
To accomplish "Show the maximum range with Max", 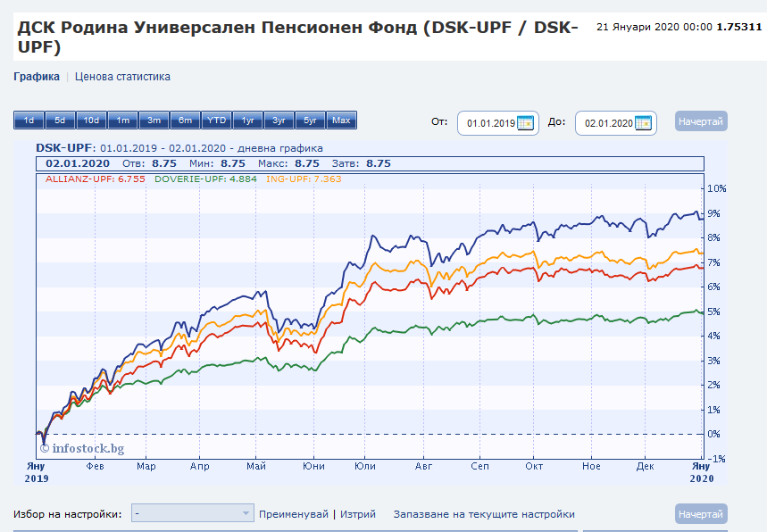I will tap(341, 121).
